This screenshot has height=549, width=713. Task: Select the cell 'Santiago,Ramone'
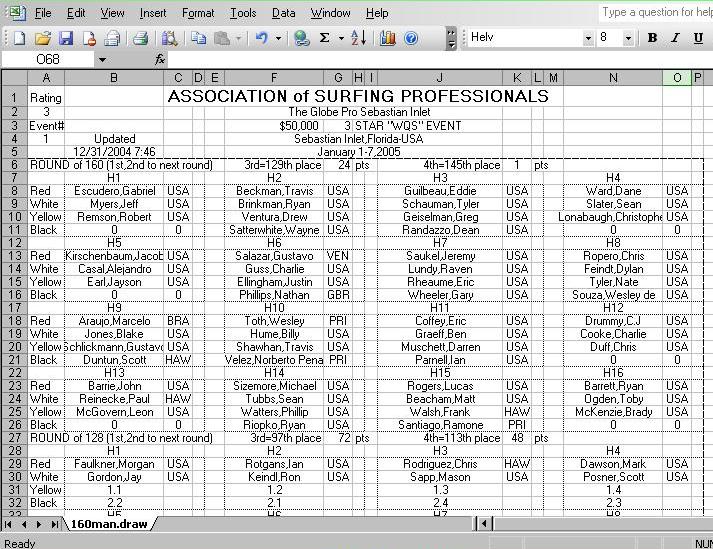tap(440, 425)
